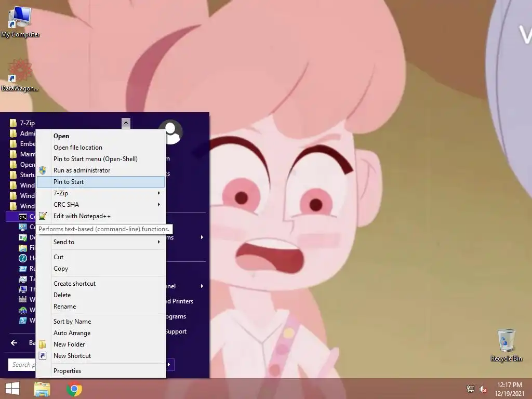Click the Command Prompt icon in list
This screenshot has width=532, height=399.
(x=23, y=217)
